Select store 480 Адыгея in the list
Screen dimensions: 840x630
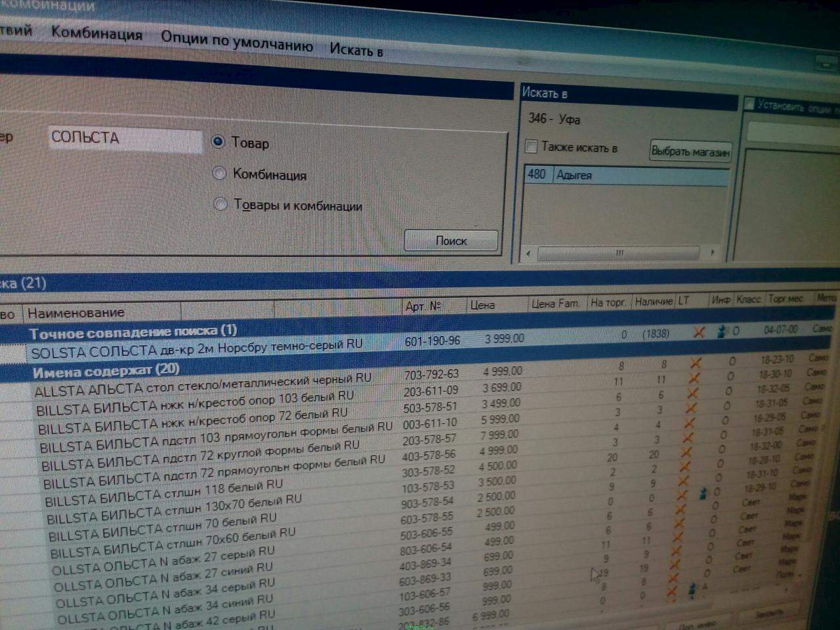coord(627,175)
